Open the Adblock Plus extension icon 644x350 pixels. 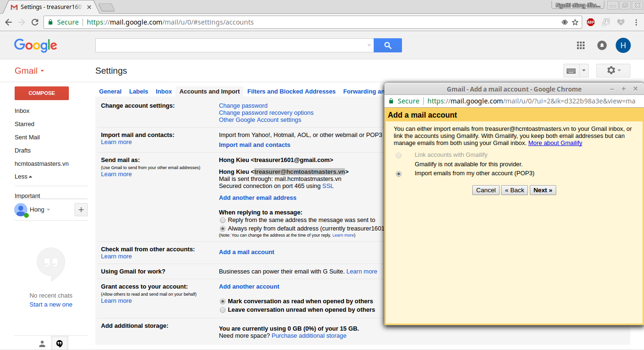tap(591, 22)
